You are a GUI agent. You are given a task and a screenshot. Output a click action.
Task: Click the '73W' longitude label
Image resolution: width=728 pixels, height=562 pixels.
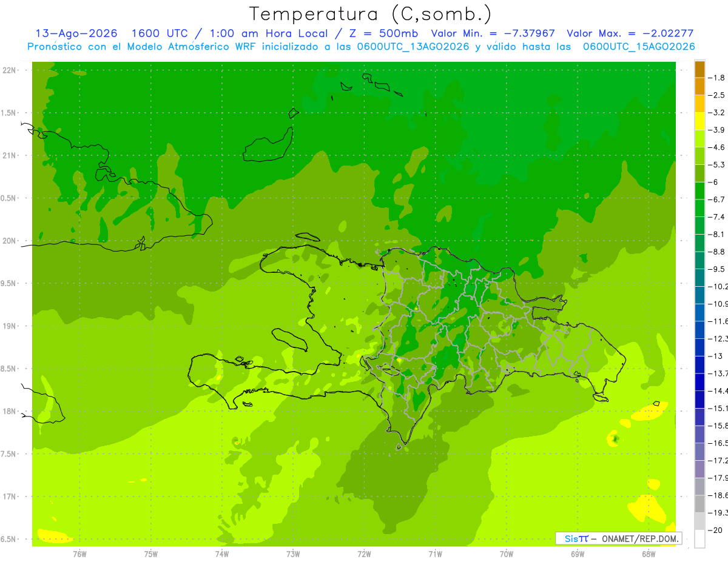(x=293, y=554)
